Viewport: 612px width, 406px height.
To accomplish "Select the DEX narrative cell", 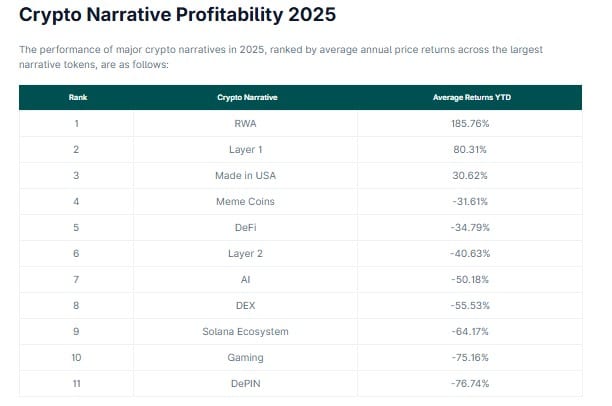I will click(x=245, y=306).
